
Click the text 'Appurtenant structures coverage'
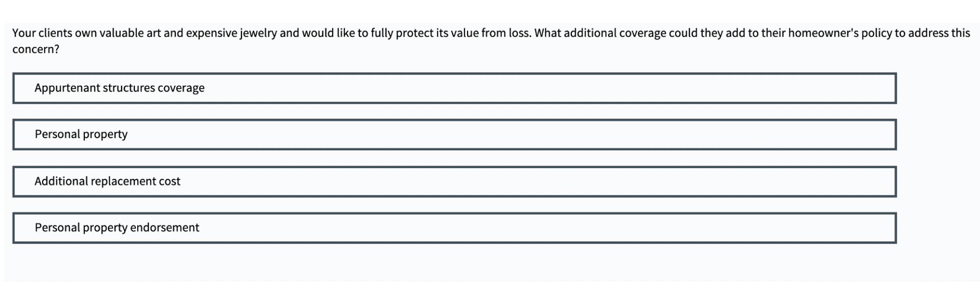tap(119, 88)
